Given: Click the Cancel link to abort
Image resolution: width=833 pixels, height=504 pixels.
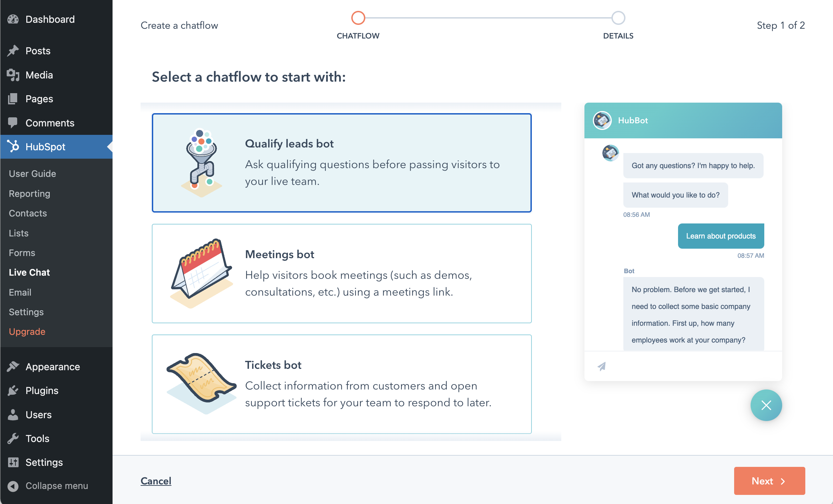Looking at the screenshot, I should point(156,481).
